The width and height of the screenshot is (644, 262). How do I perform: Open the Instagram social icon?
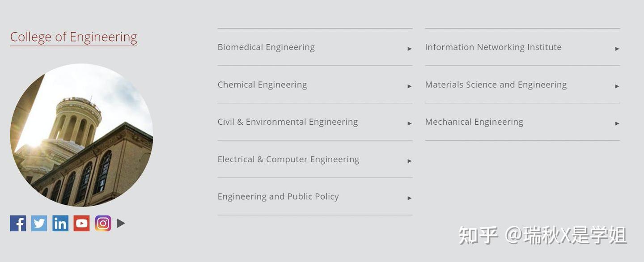[103, 223]
